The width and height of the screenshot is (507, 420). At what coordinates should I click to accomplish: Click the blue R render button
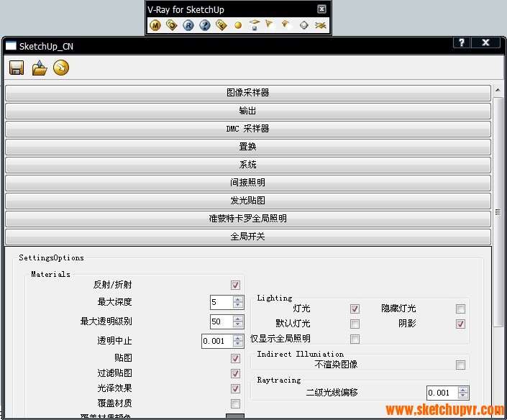[x=188, y=25]
